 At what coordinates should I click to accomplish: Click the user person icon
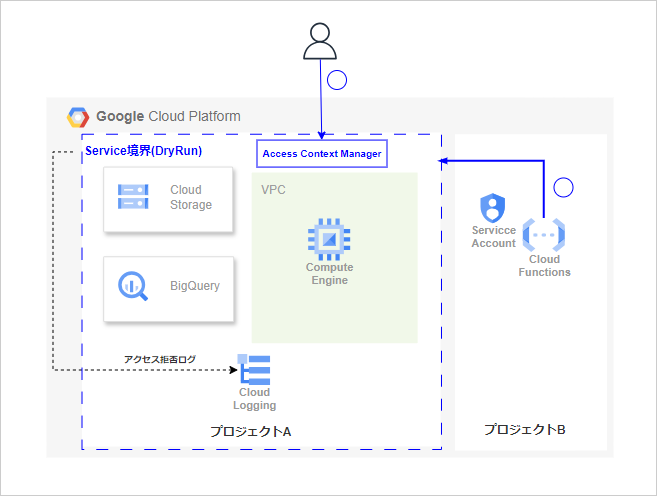coord(320,41)
